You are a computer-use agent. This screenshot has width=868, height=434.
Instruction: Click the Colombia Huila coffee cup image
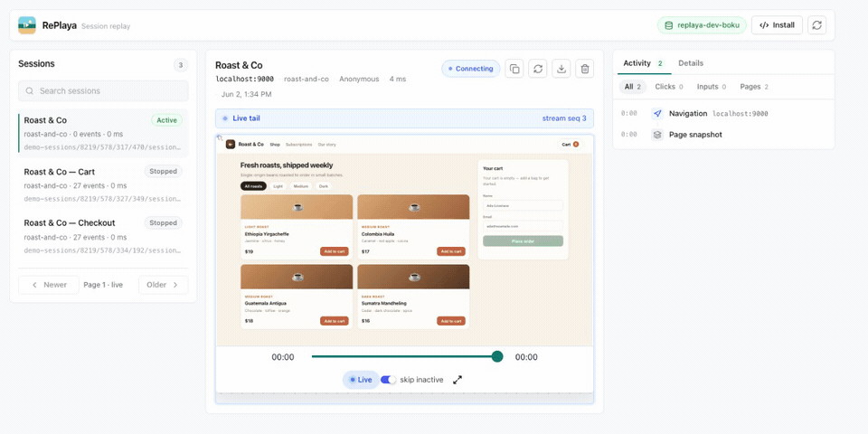pos(414,207)
